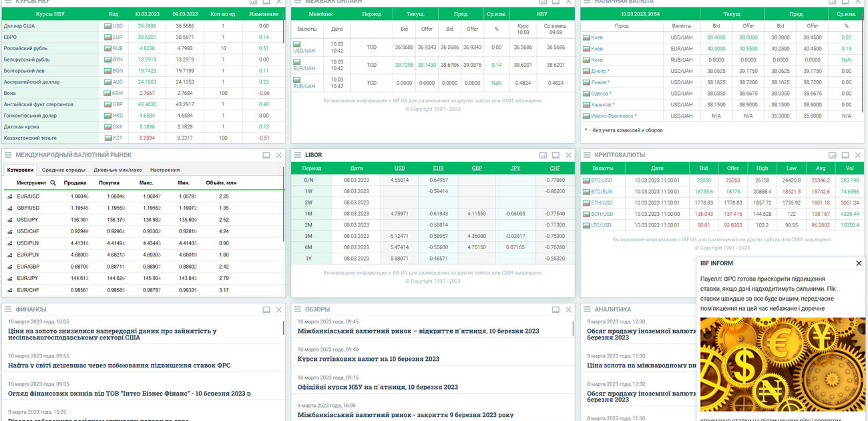Open the LTC/USD cryptocurrency link
The width and height of the screenshot is (868, 421).
point(602,225)
